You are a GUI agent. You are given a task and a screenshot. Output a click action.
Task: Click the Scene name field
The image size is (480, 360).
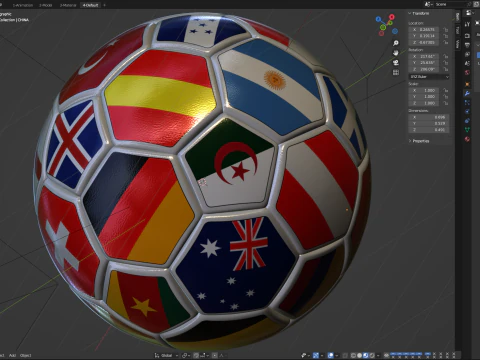452,4
